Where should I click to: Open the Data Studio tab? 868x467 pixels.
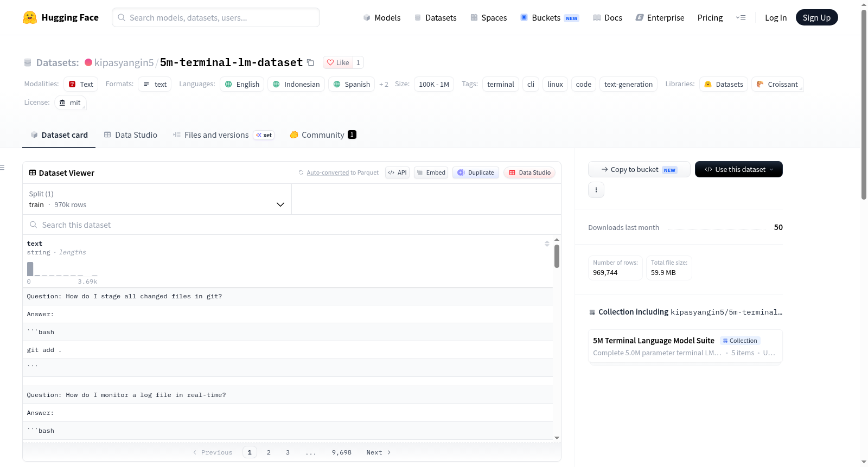tap(131, 135)
